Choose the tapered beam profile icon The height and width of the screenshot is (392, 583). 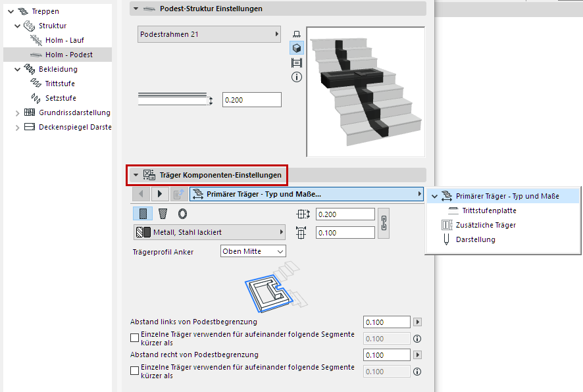click(x=163, y=214)
